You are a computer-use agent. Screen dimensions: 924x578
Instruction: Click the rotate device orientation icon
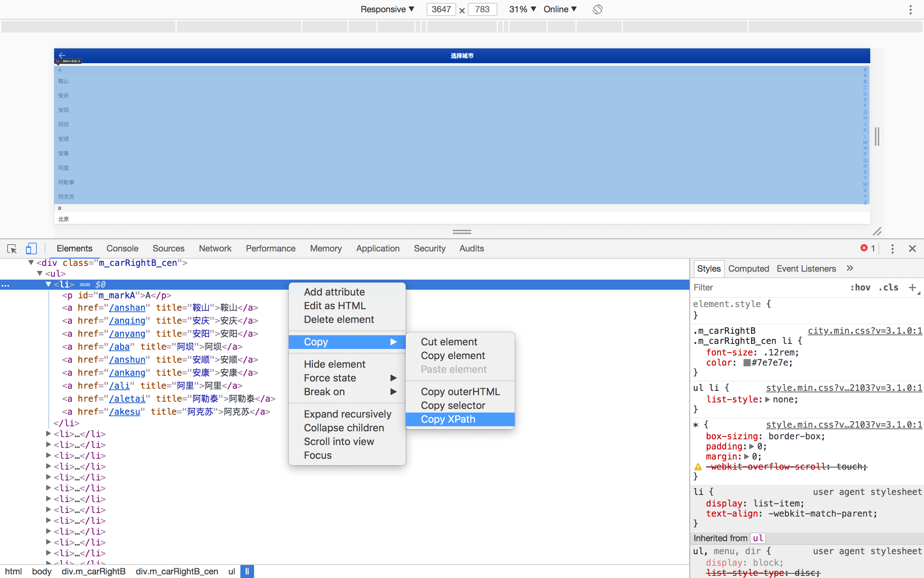[598, 9]
